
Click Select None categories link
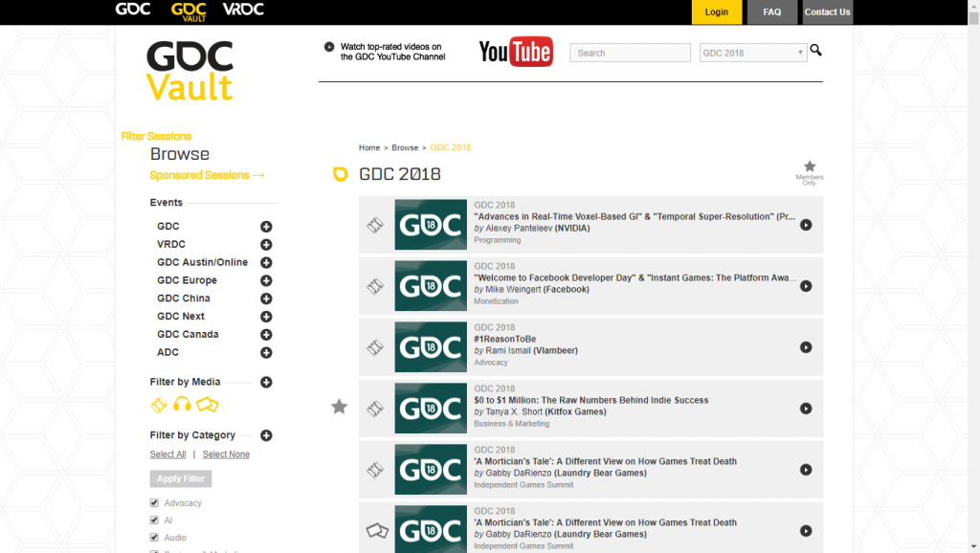tap(226, 454)
